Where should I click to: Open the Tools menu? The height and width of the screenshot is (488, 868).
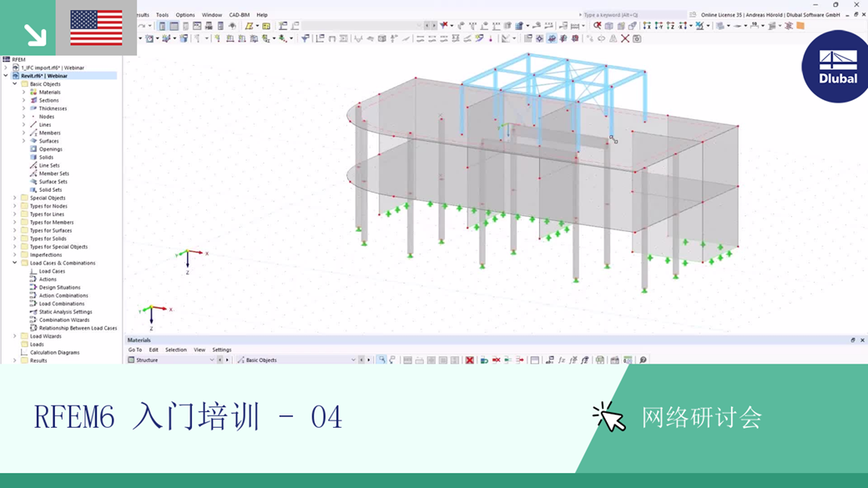pos(162,15)
